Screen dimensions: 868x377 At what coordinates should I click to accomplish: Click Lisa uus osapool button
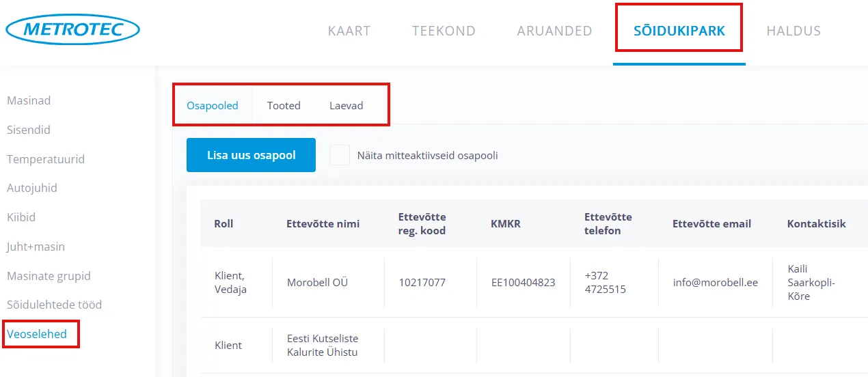tap(251, 155)
